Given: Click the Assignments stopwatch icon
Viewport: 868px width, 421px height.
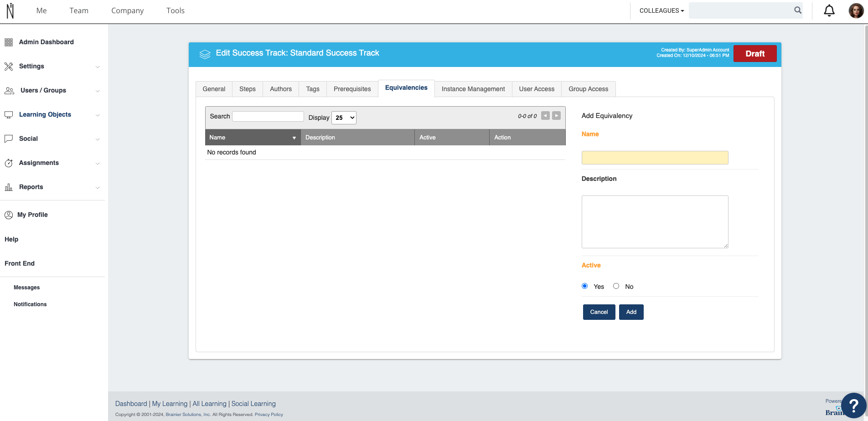Looking at the screenshot, I should [x=9, y=163].
